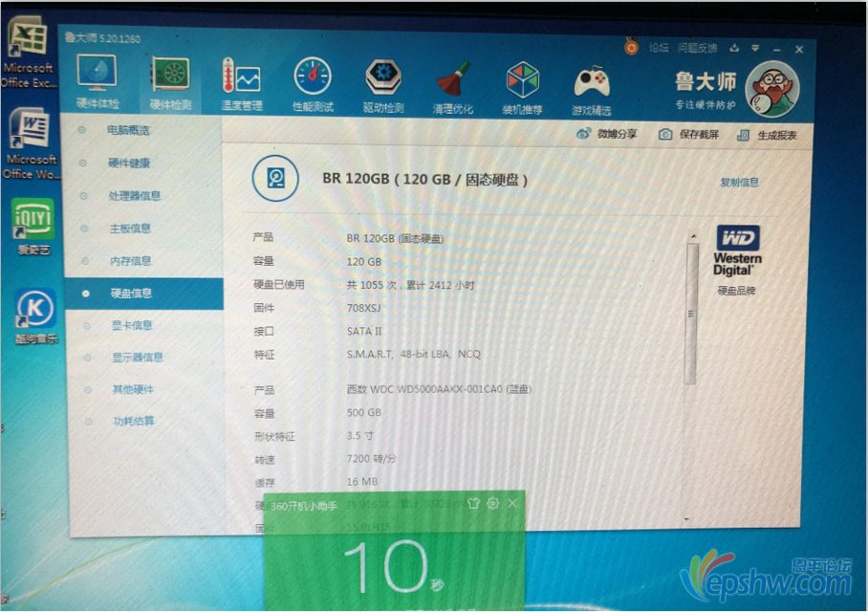The width and height of the screenshot is (868, 612).
Task: Click heading BR 120GB ( 120 GB / 固态硬盘 )
Action: (x=425, y=180)
